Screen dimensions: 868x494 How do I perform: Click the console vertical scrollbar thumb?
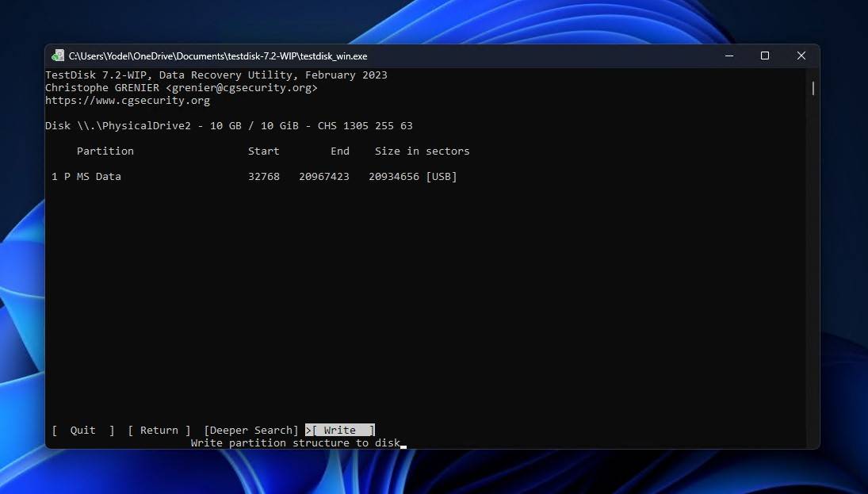tap(813, 89)
